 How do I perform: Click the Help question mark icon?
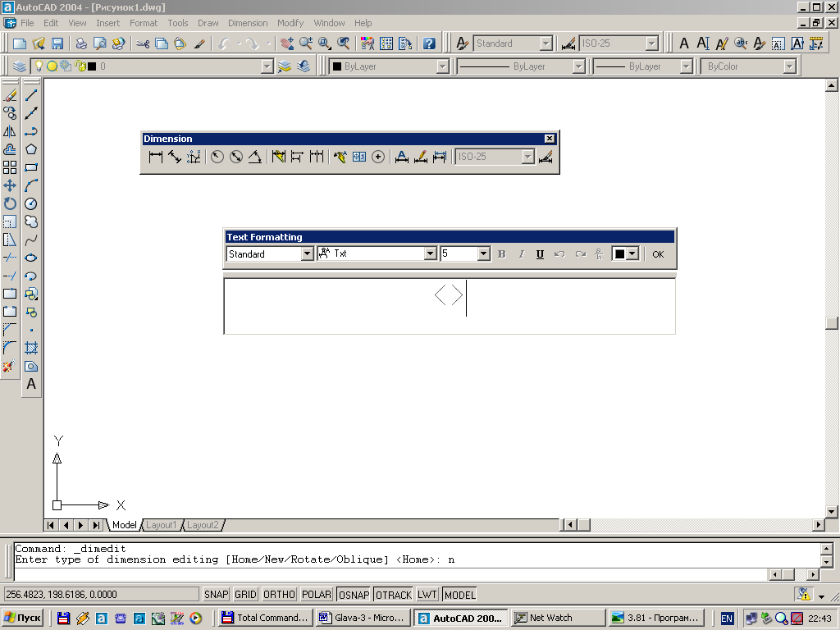click(429, 43)
